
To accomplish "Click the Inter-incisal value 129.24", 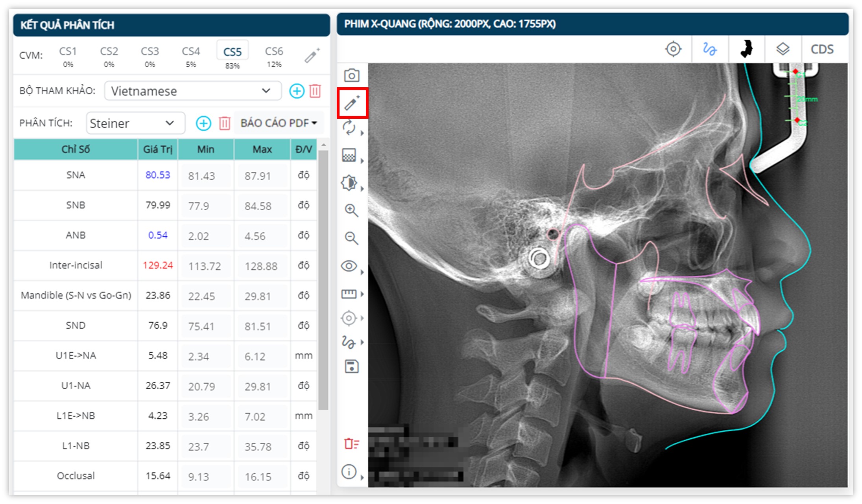I will coord(158,265).
